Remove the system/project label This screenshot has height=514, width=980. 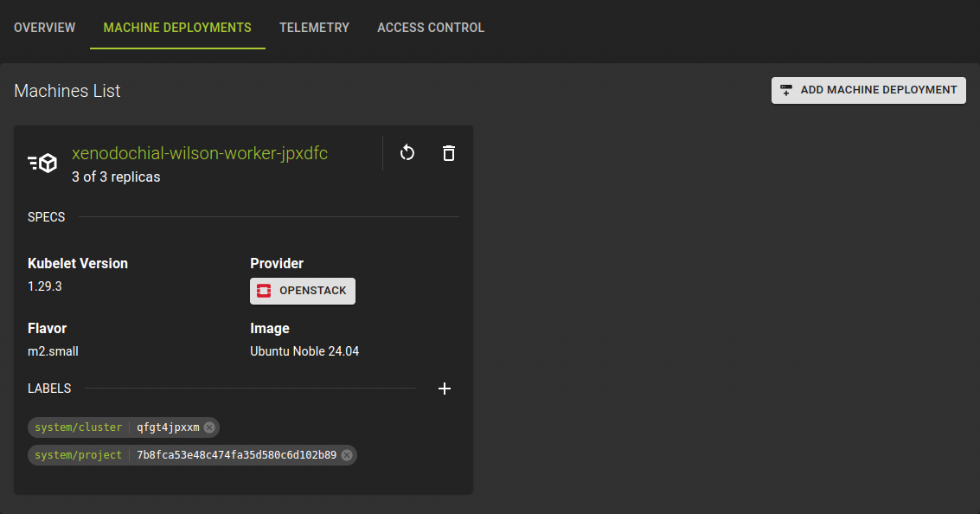tap(347, 455)
